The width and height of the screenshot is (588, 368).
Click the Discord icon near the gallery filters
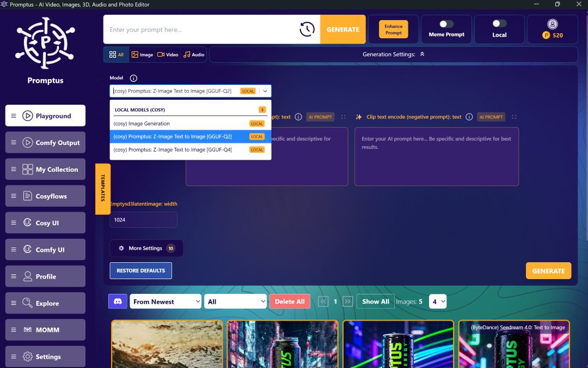tap(118, 301)
